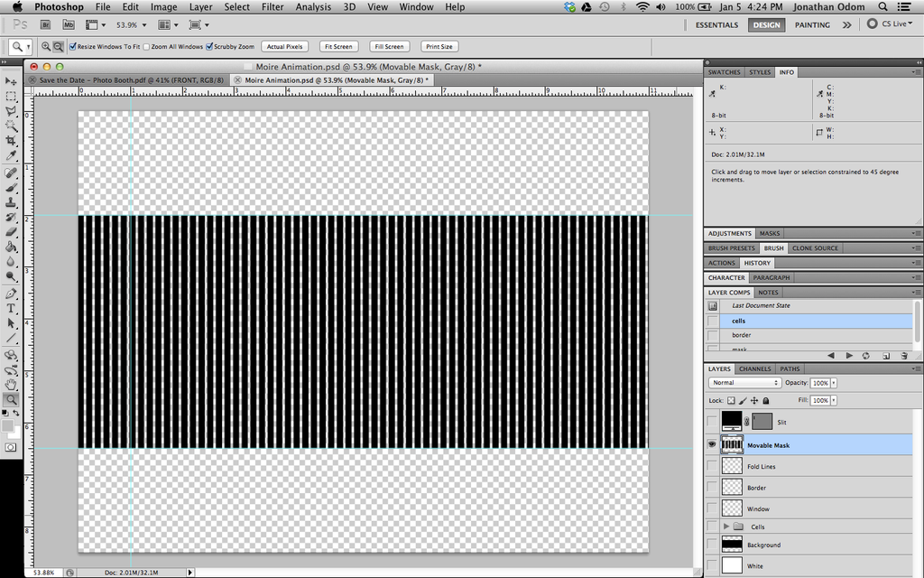
Task: Enable the Zoom All Windows checkbox
Action: pyautogui.click(x=148, y=46)
